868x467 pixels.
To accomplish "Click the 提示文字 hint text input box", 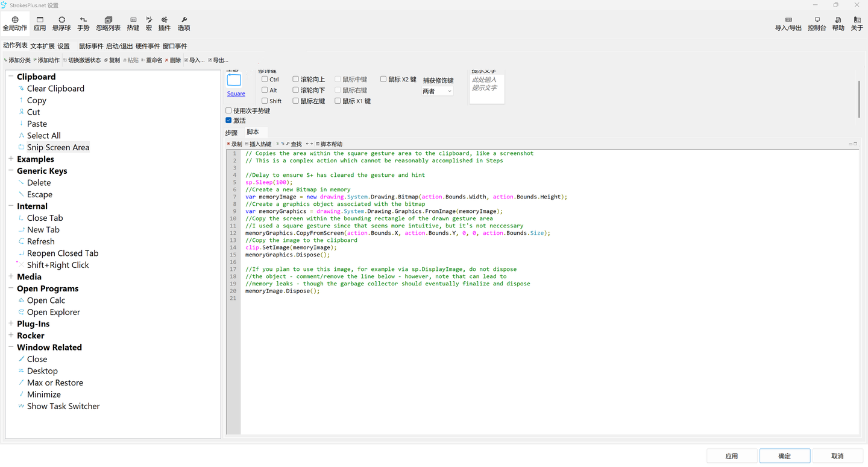I will [487, 88].
